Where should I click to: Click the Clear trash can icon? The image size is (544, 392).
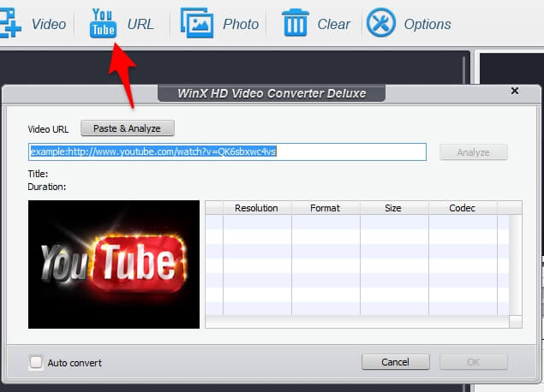coord(296,23)
